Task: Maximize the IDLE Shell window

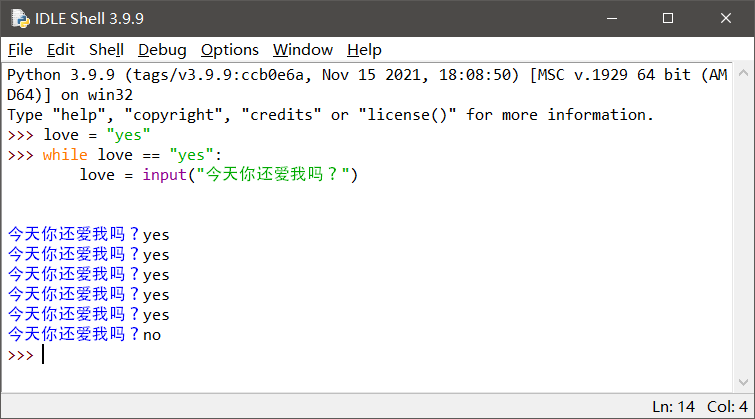Action: 668,18
